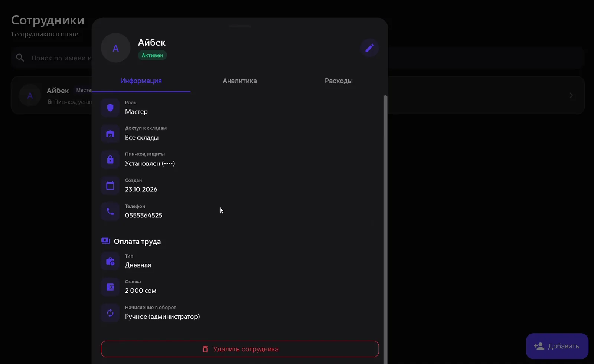Click the phone icon beside Телефон
The image size is (594, 364).
[x=110, y=211]
